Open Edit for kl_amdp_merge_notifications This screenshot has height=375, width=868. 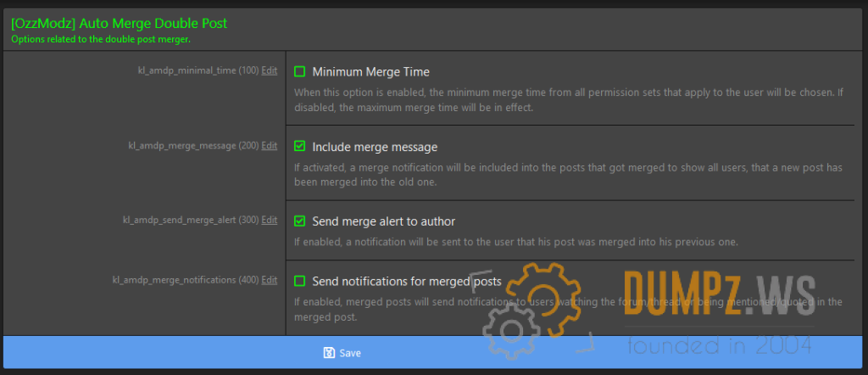pyautogui.click(x=269, y=280)
